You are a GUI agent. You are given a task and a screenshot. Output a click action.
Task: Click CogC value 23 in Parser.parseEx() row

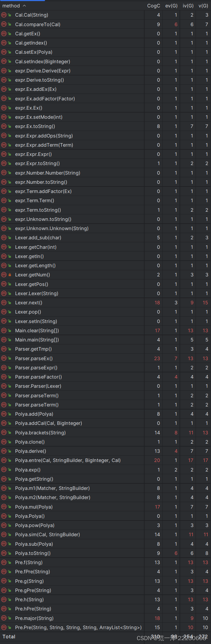[157, 358]
